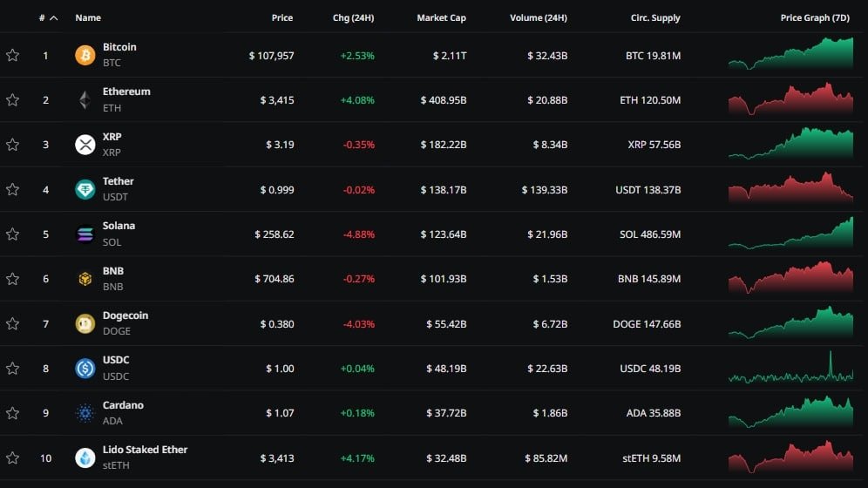The image size is (868, 488).
Task: Sort table by Chg (24H) header
Action: [x=353, y=17]
